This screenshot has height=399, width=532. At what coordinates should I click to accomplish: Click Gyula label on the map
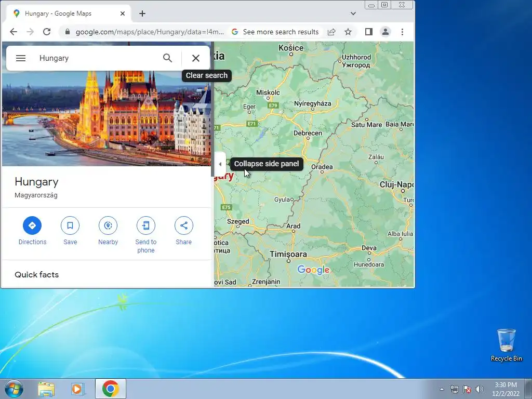coord(282,199)
